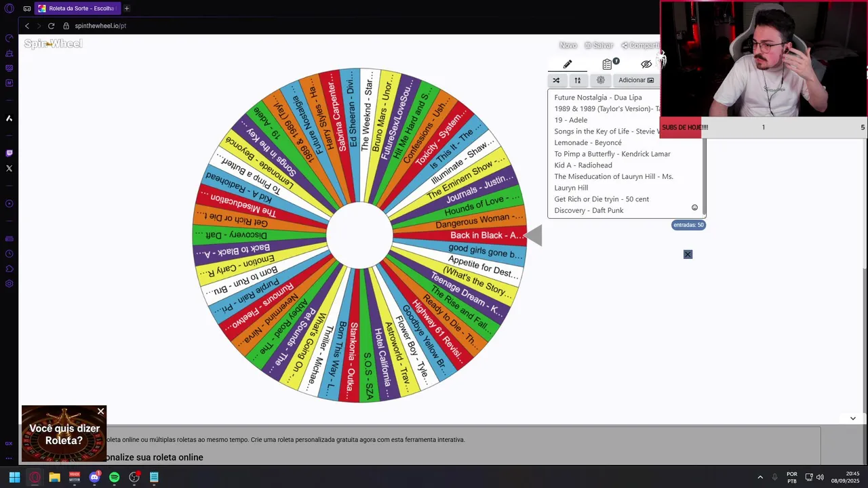Open Discord from taskbar
Viewport: 868px width, 488px height.
[x=94, y=477]
